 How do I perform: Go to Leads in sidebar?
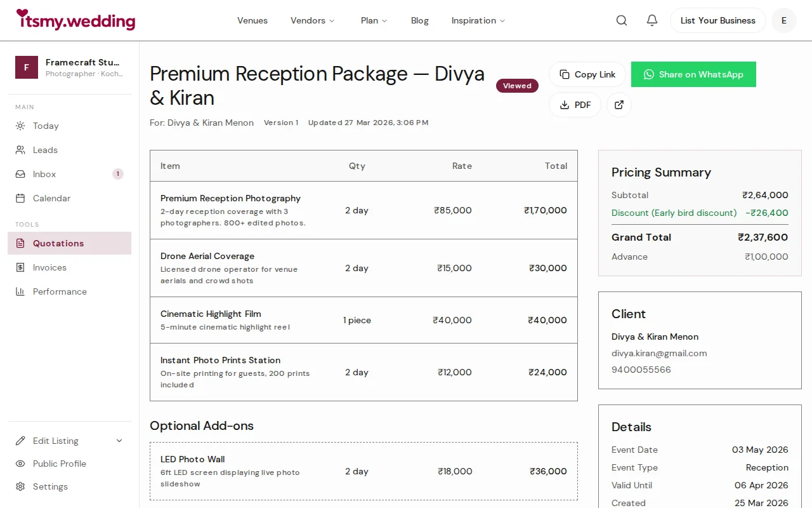pyautogui.click(x=45, y=150)
